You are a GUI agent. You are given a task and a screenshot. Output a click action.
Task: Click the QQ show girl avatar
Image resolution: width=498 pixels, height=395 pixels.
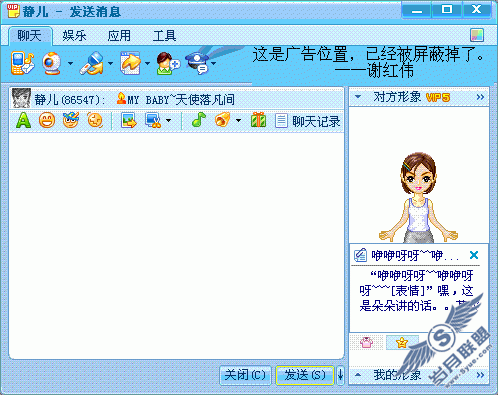click(419, 197)
